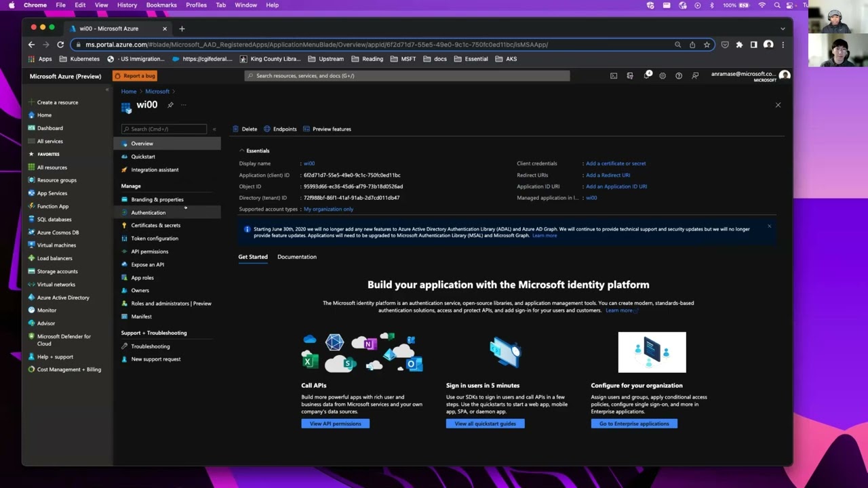Image resolution: width=868 pixels, height=488 pixels.
Task: Collapse the app menu search chevron
Action: click(214, 129)
